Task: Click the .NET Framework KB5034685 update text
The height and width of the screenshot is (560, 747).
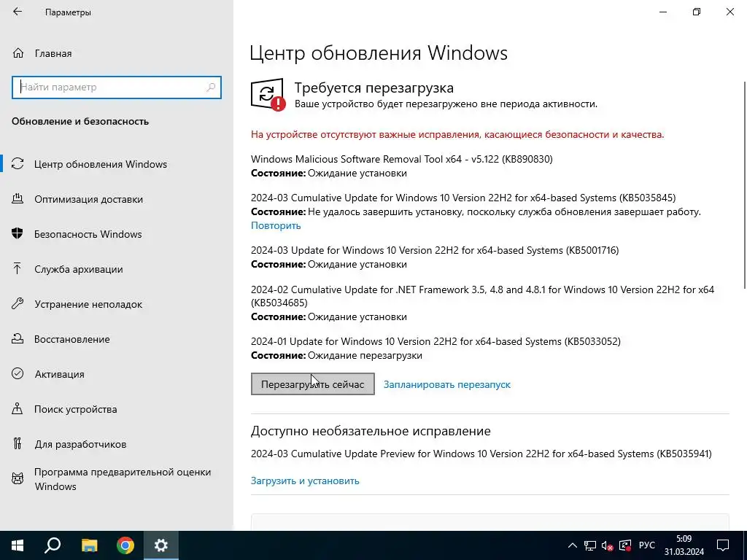Action: pyautogui.click(x=482, y=296)
